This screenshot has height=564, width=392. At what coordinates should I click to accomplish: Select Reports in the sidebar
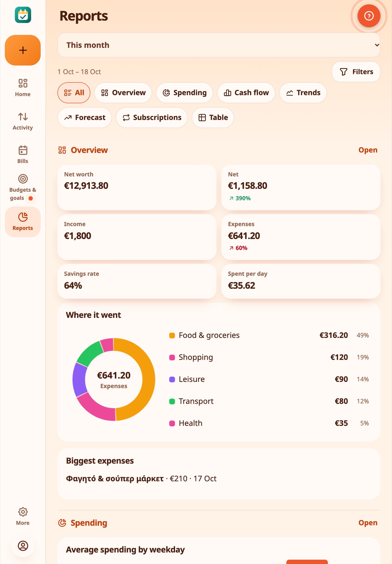23,222
